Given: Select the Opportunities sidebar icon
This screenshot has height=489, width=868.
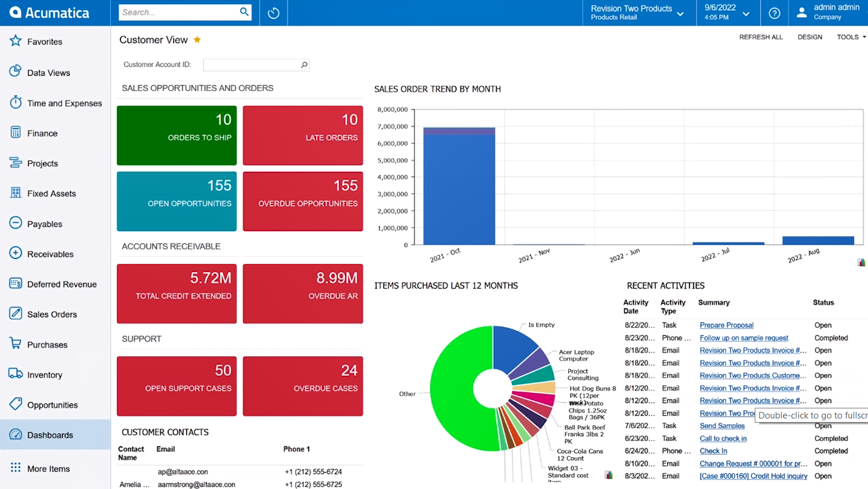Looking at the screenshot, I should [16, 404].
